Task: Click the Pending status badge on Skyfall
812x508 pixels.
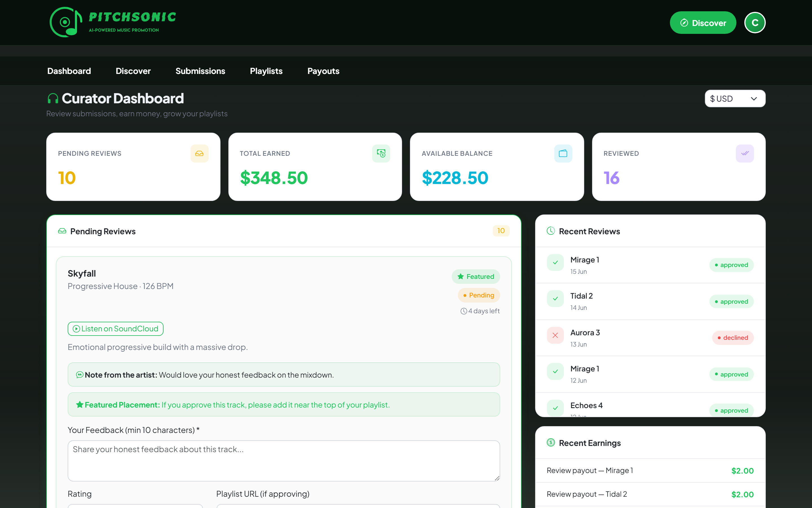Action: pyautogui.click(x=479, y=295)
